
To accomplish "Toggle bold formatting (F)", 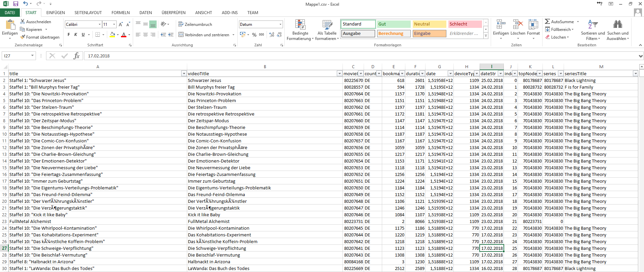I will coord(69,35).
